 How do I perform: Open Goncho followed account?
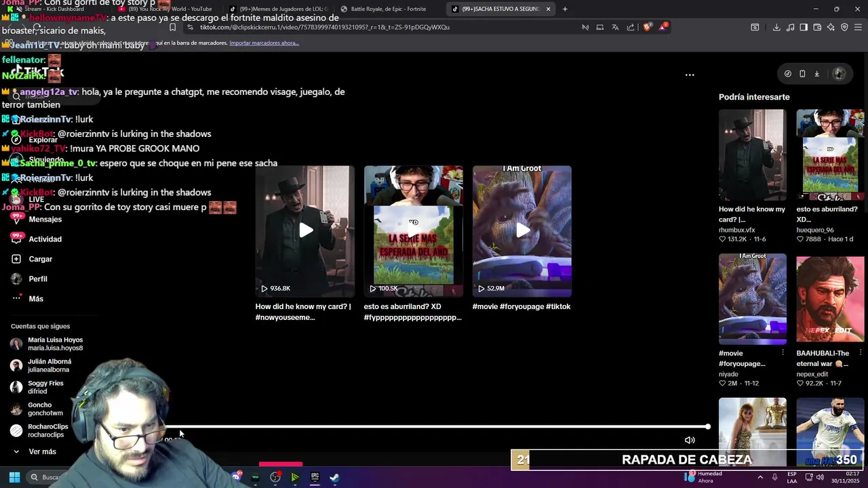37,409
